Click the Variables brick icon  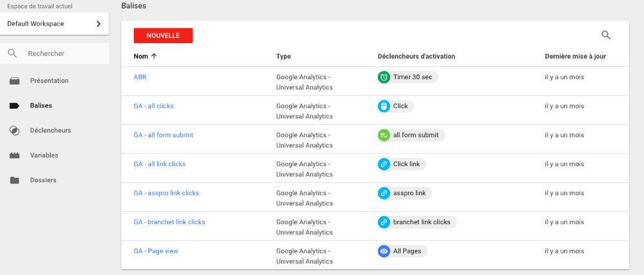tap(14, 156)
